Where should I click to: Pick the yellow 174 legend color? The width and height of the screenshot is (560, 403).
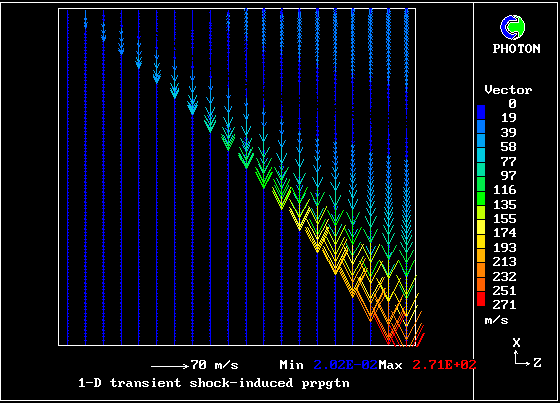point(481,227)
